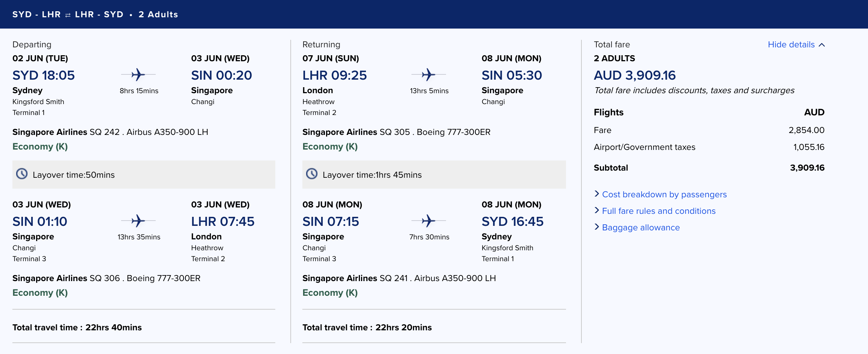
Task: Click the clock icon next to returning layover time
Action: coord(312,174)
